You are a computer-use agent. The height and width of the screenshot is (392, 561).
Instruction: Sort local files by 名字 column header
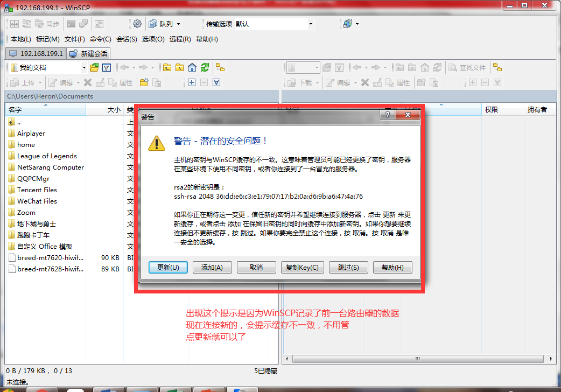tap(46, 109)
